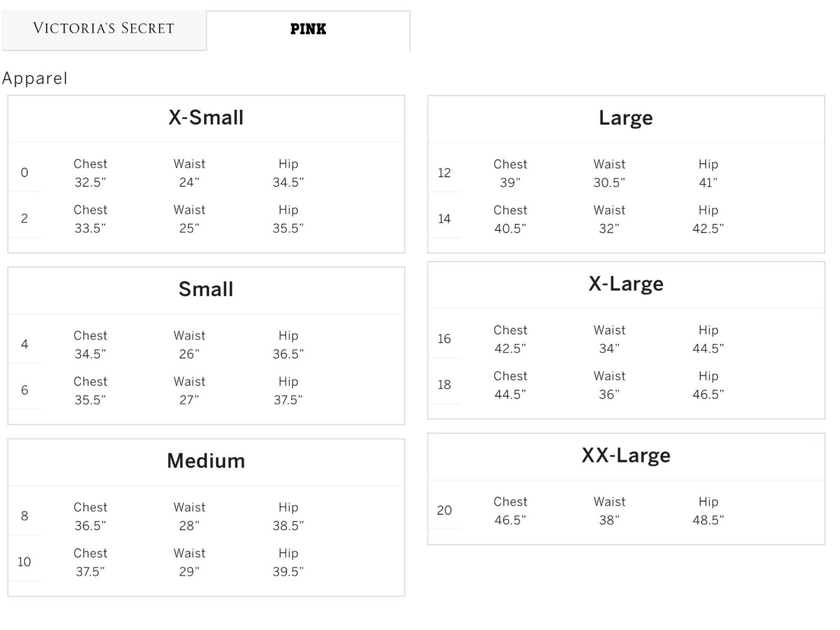The image size is (840, 630).
Task: Click the Apparel section title
Action: point(35,79)
